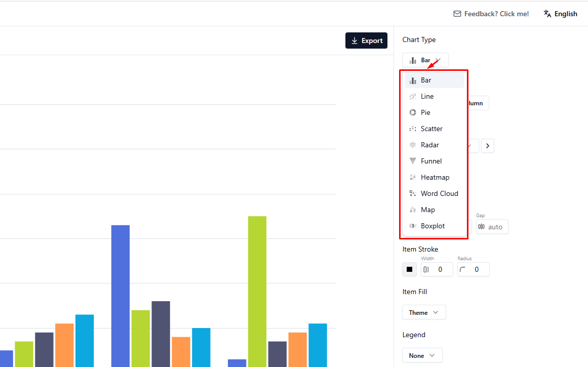Select the Pie chart type icon
Screen dimensions: 588x367
413,112
